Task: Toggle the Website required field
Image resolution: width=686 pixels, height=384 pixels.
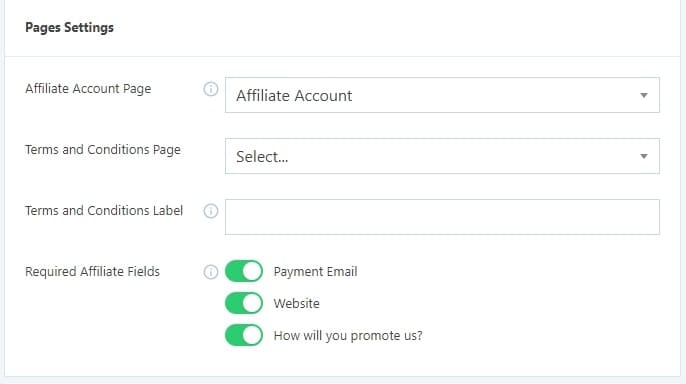Action: click(244, 303)
